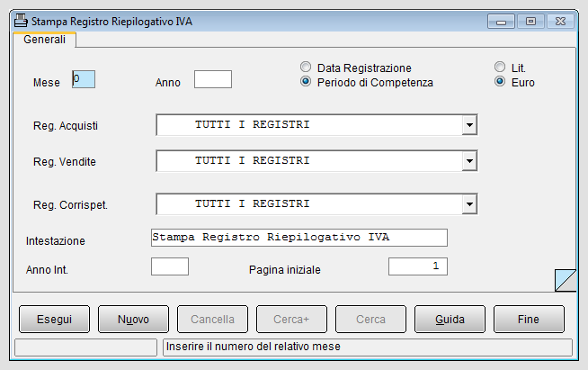The image size is (588, 370).
Task: Focus the Anno input field
Action: pyautogui.click(x=213, y=79)
